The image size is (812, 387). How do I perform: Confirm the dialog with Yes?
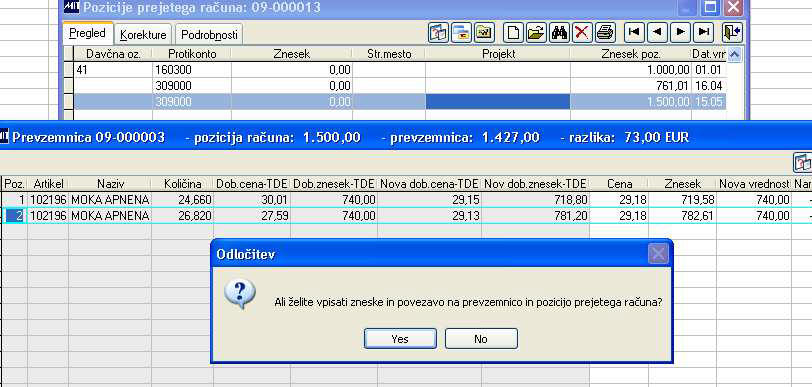click(x=400, y=339)
